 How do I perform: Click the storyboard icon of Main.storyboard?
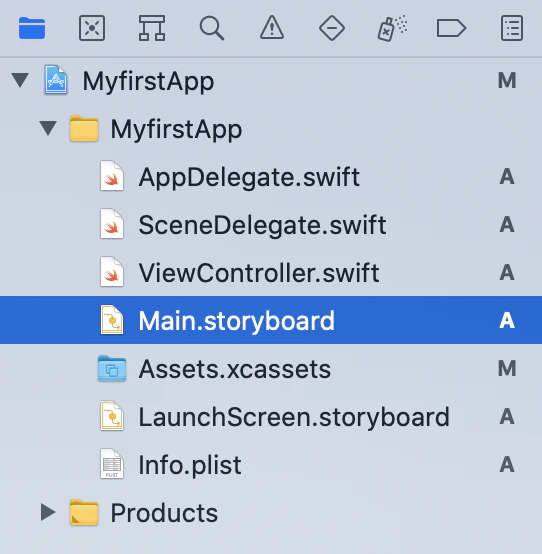[112, 320]
